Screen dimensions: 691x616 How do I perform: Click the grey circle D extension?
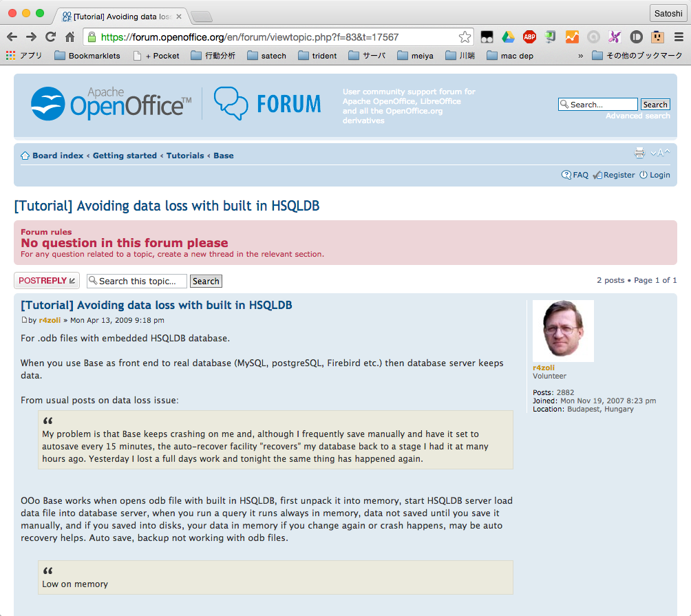(x=636, y=37)
